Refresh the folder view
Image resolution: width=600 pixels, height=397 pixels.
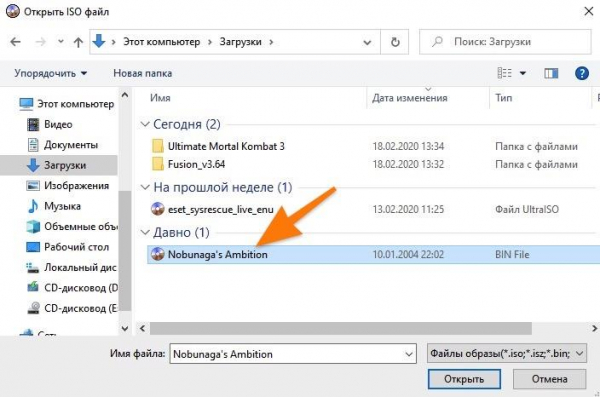tap(395, 42)
